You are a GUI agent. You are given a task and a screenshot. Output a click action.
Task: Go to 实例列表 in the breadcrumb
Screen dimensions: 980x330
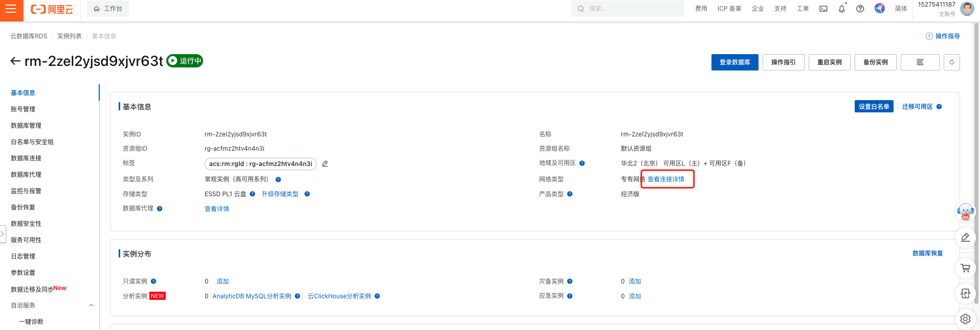pyautogui.click(x=70, y=36)
